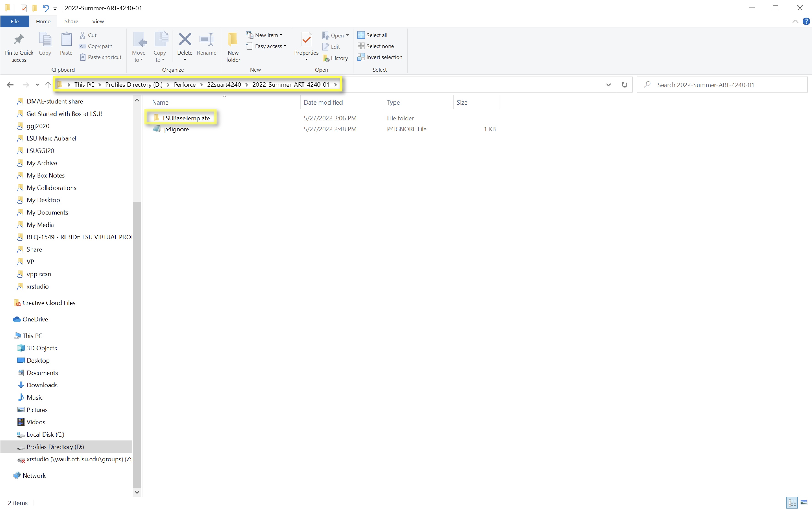Click the Edit command
Image resolution: width=812 pixels, height=509 pixels.
pyautogui.click(x=331, y=47)
